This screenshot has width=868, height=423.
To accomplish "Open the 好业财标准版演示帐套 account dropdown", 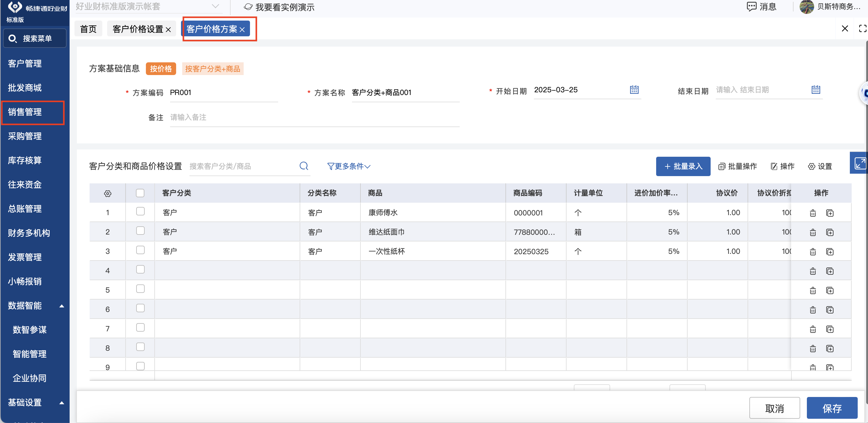I will point(148,6).
